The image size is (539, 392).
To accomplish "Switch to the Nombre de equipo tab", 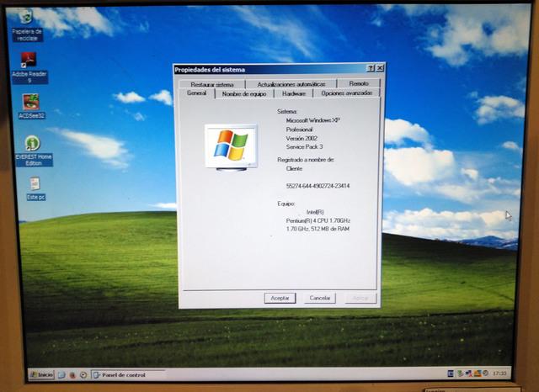I will 244,93.
